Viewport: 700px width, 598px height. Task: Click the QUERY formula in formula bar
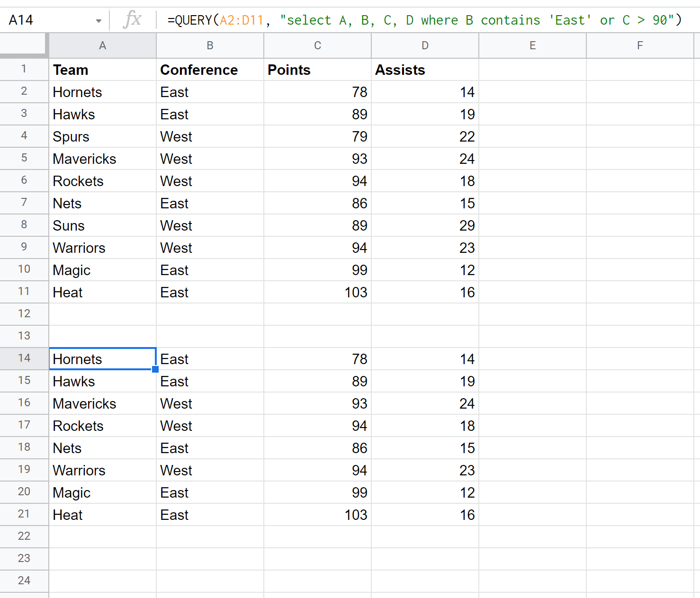(x=424, y=20)
